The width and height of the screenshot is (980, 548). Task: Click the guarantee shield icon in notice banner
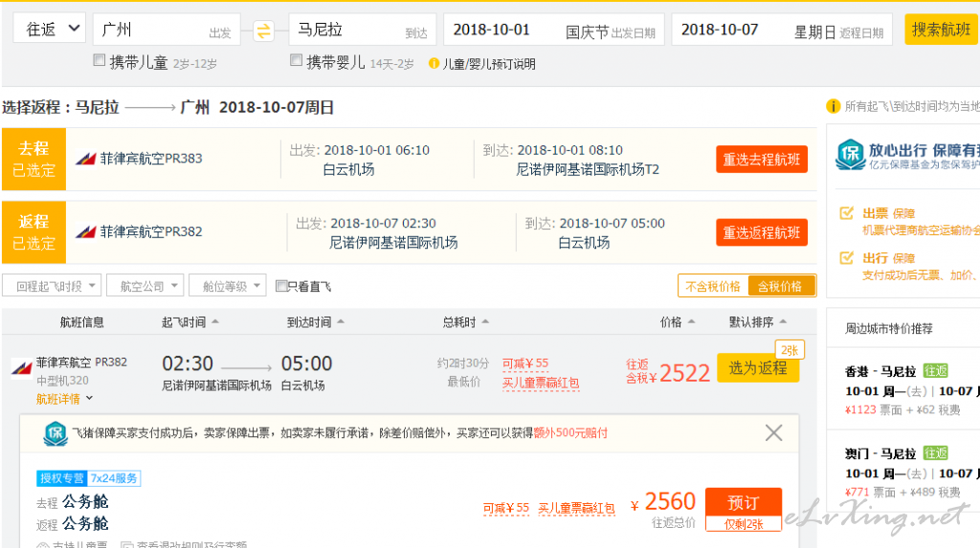click(55, 433)
